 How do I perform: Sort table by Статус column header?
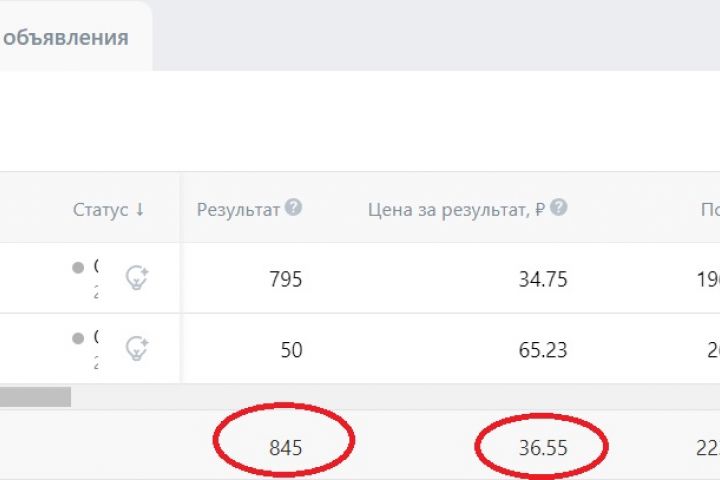click(x=100, y=209)
